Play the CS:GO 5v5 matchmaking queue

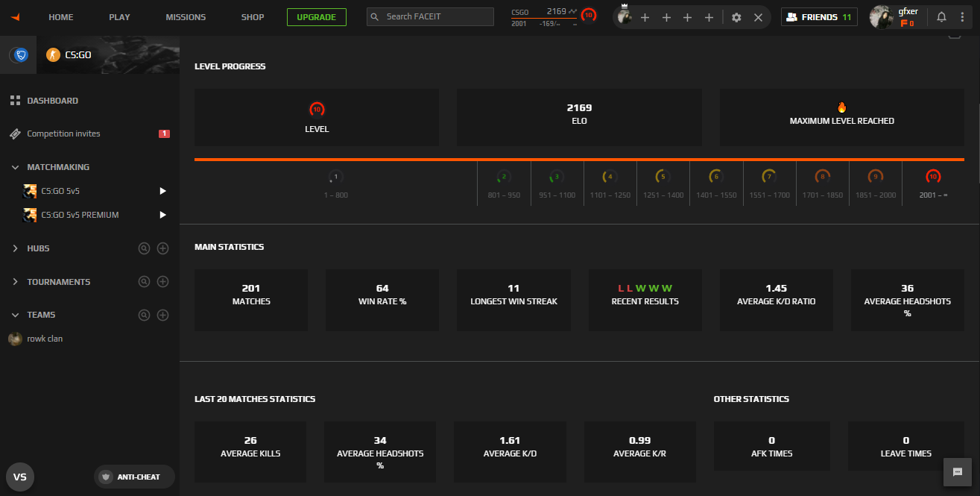pyautogui.click(x=162, y=191)
